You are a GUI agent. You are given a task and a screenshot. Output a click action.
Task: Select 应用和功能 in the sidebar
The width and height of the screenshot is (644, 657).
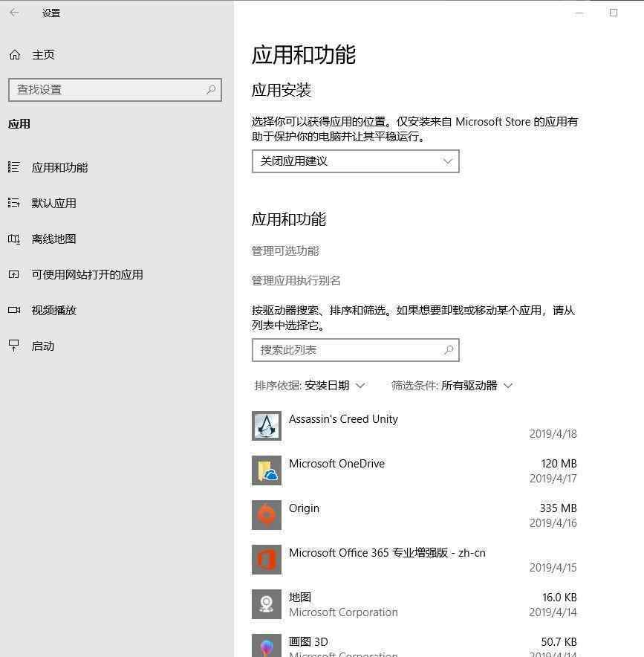60,168
